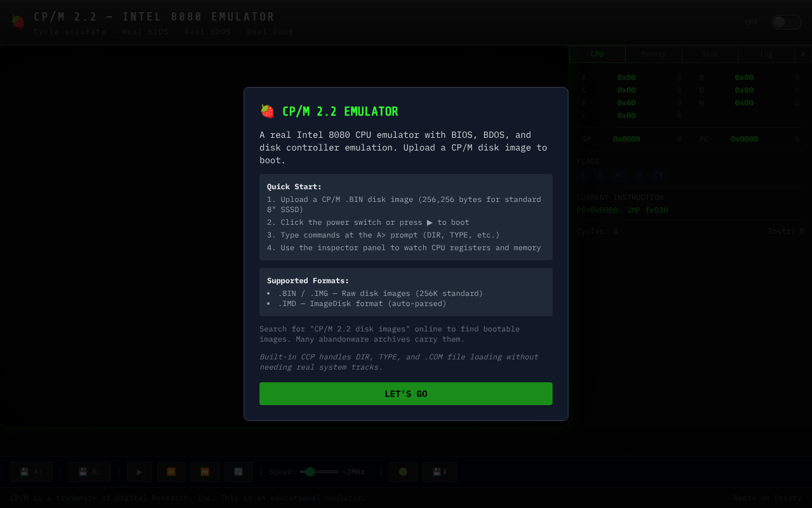Click the save disk download icon
The image size is (812, 508).
click(440, 472)
